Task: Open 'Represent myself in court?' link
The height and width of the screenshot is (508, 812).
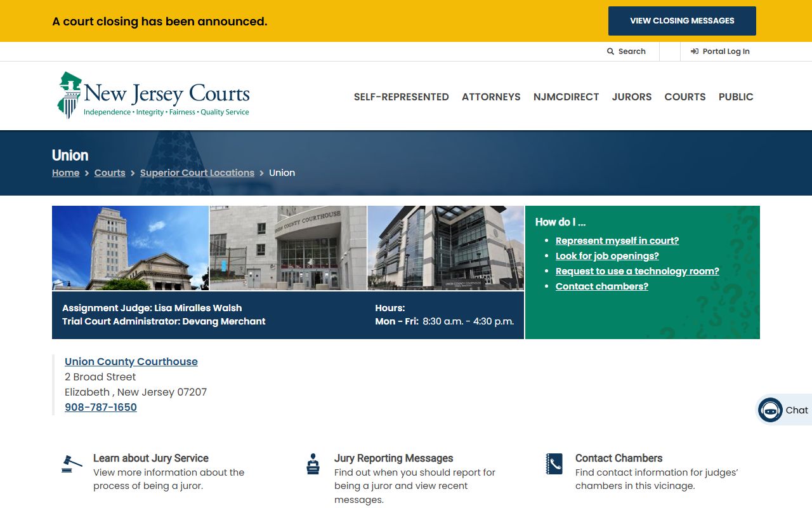Action: 617,241
